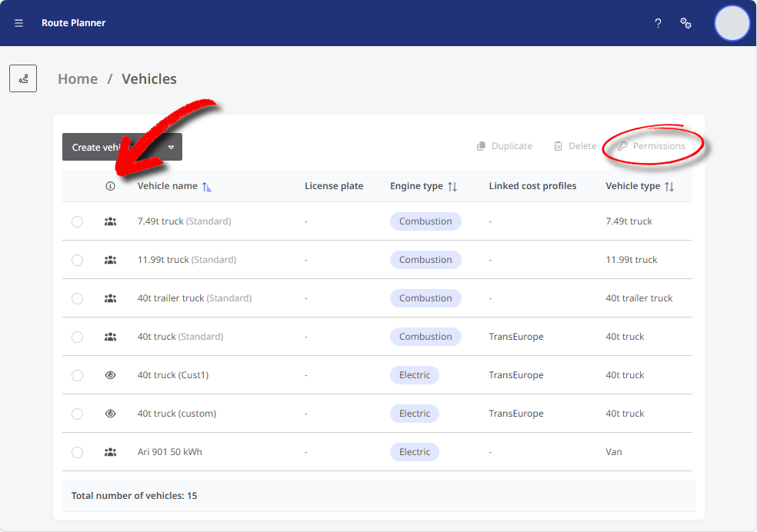The height and width of the screenshot is (532, 757).
Task: Go to Home in the breadcrumb
Action: click(x=78, y=79)
